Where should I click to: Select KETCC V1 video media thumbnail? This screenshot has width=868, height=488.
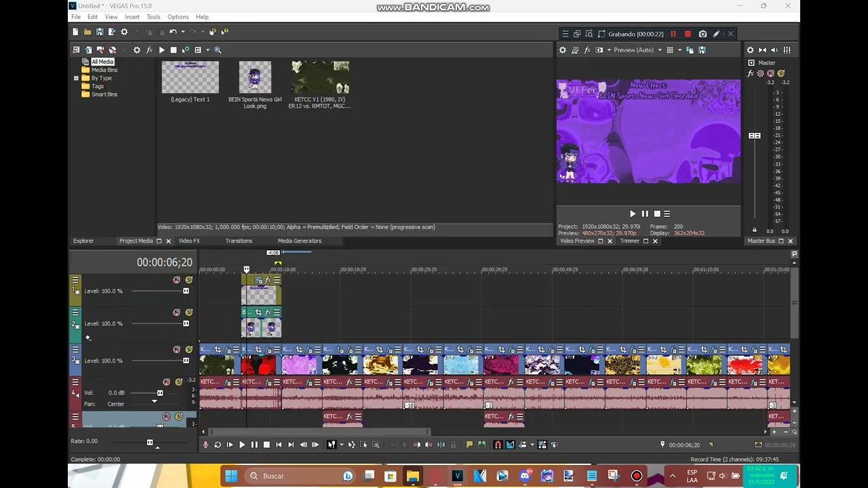(320, 77)
